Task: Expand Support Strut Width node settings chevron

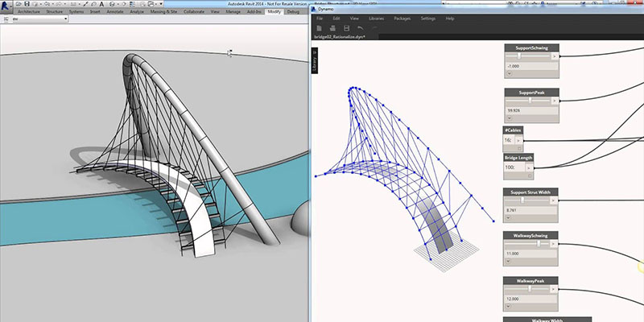Action: 509,217
